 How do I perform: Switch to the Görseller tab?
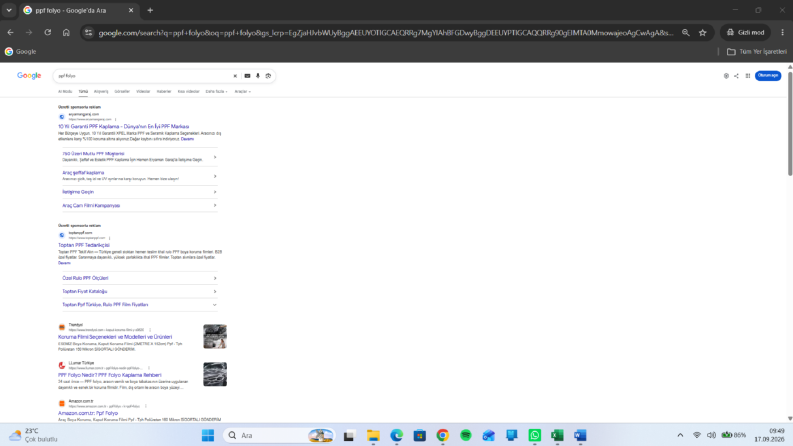[x=122, y=92]
